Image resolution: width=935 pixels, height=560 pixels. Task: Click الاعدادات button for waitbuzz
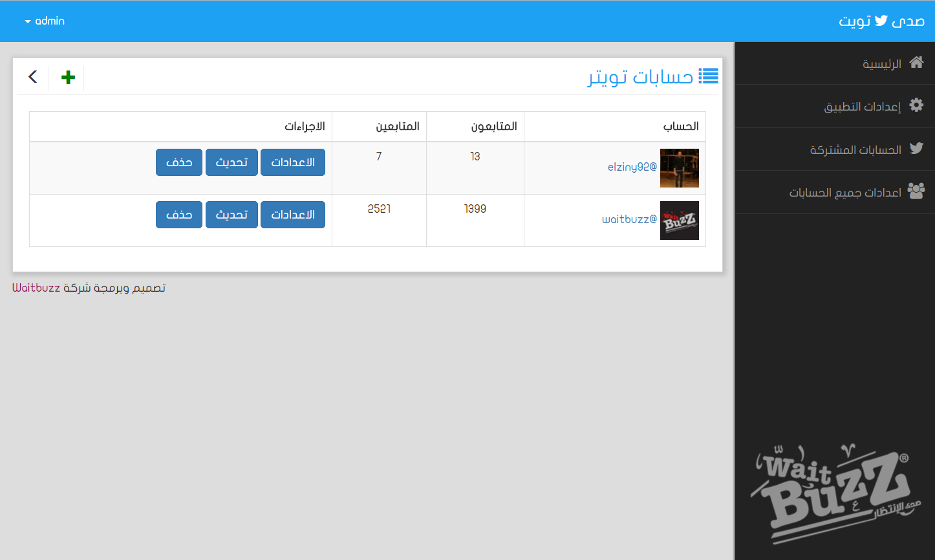pyautogui.click(x=293, y=215)
